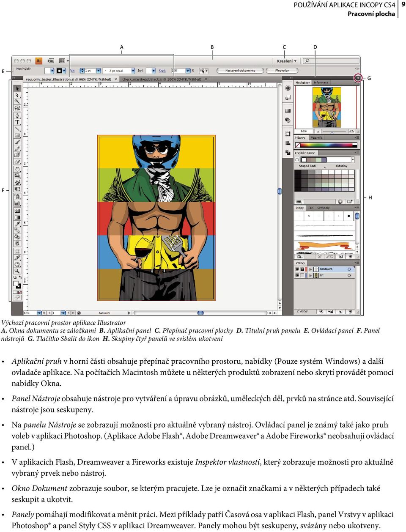The width and height of the screenshot is (406, 532).
Task: Click the Navigátor artwork thumbnail
Action: point(326,107)
